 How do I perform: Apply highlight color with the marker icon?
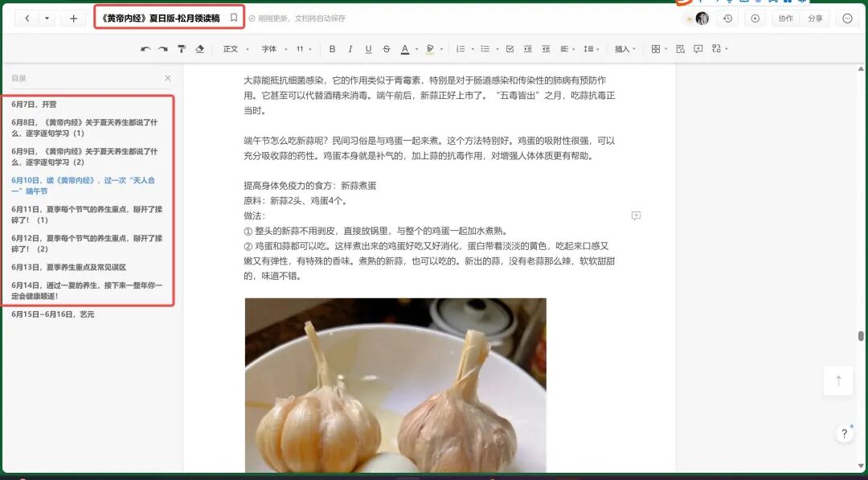430,49
